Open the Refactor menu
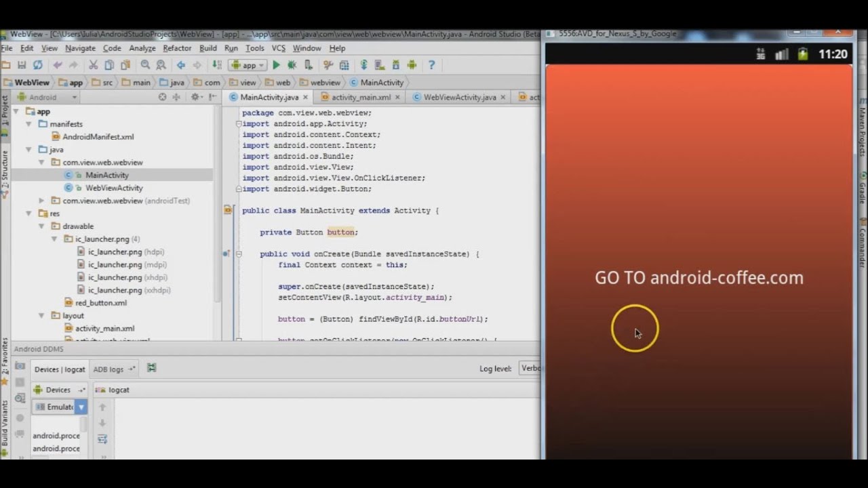Viewport: 868px width, 488px height. tap(177, 48)
